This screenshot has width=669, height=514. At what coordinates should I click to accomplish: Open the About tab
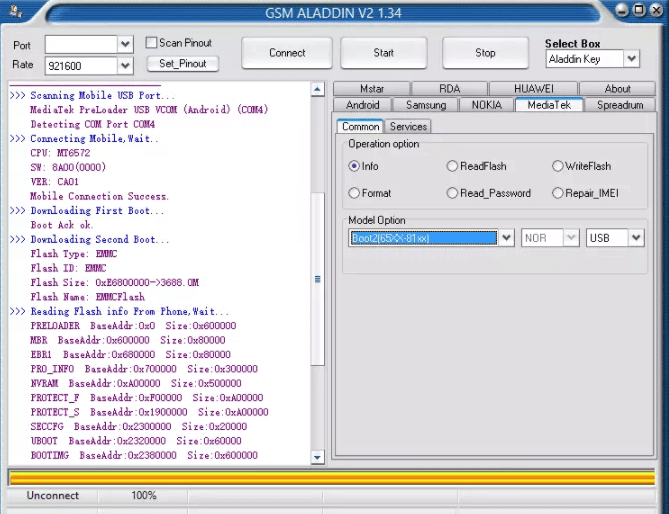click(x=617, y=89)
